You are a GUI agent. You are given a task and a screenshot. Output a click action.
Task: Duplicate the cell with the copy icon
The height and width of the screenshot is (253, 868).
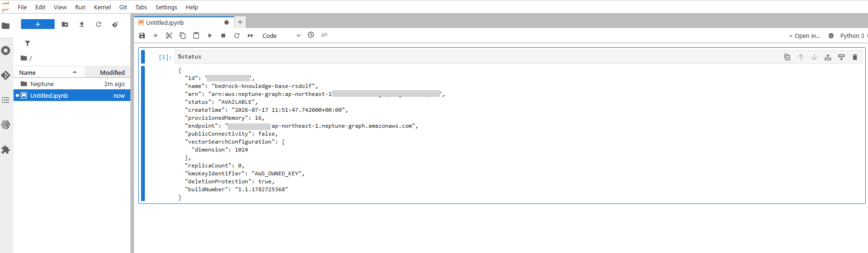coord(787,57)
